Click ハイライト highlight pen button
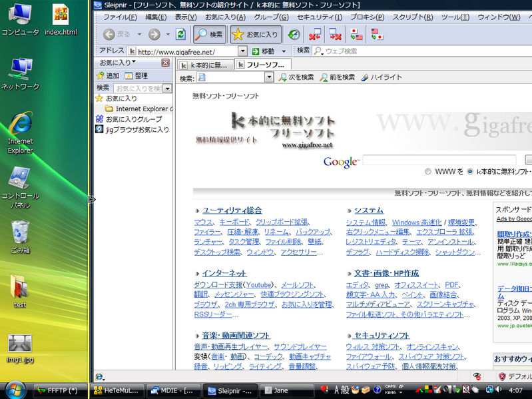Viewport: 532px width, 399px height. [382, 77]
